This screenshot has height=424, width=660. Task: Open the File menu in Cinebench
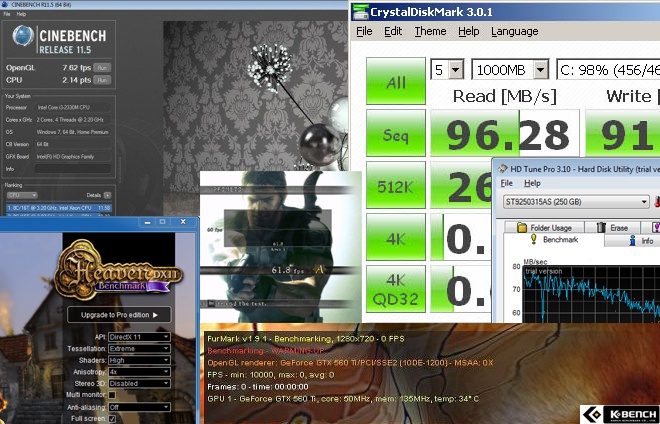click(7, 14)
